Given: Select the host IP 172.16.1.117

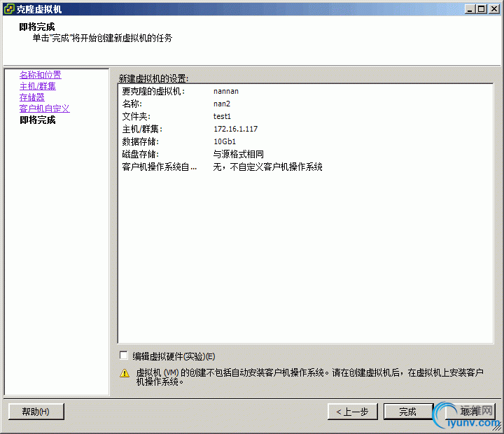Looking at the screenshot, I should (236, 129).
